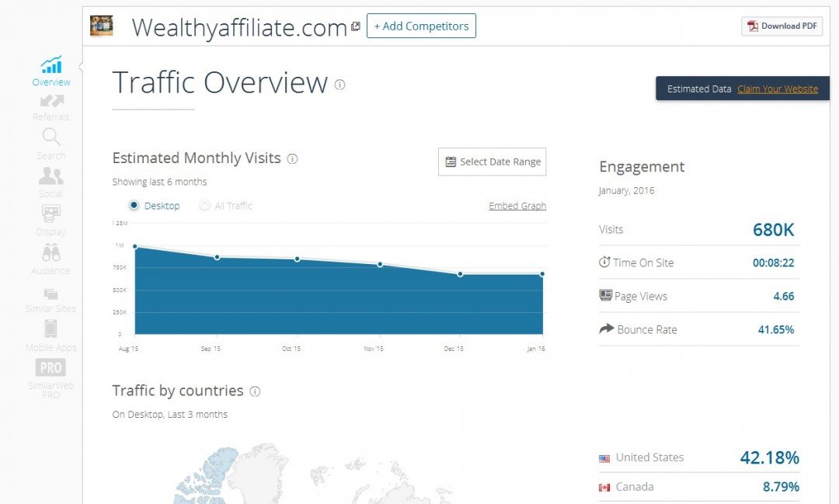This screenshot has width=839, height=504.
Task: Open the Referrals section arrows icon
Action: coord(51,101)
